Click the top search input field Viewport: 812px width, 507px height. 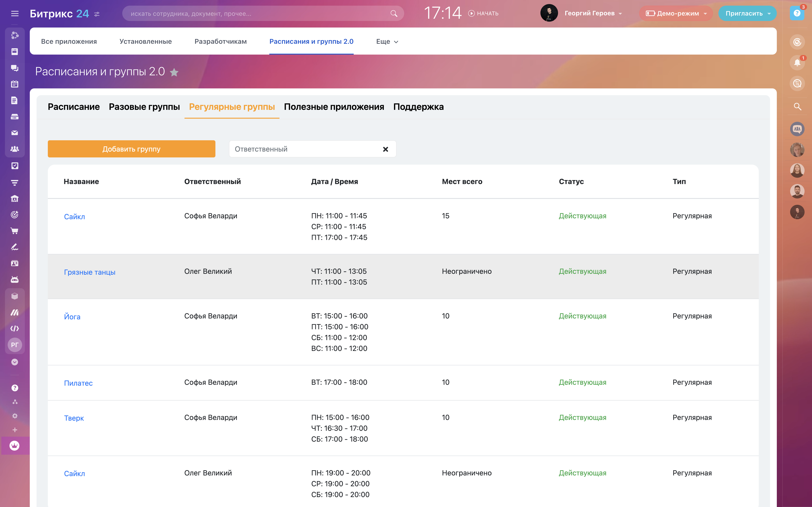pyautogui.click(x=258, y=13)
